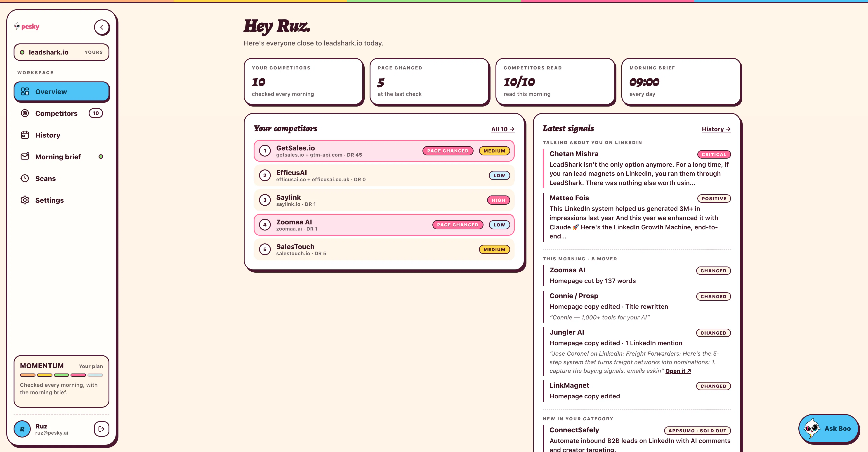Click the LOW badge on EfficusAI
Image resolution: width=868 pixels, height=452 pixels.
[499, 175]
